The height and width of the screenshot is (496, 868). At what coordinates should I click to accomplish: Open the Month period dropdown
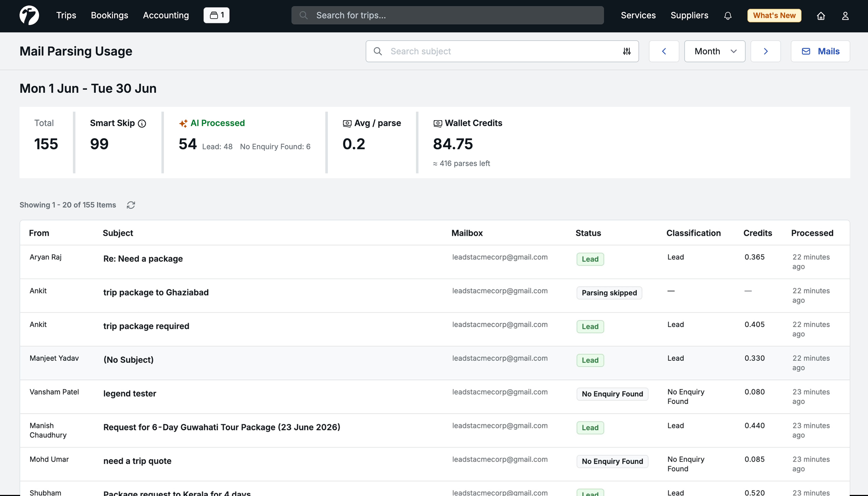click(715, 51)
